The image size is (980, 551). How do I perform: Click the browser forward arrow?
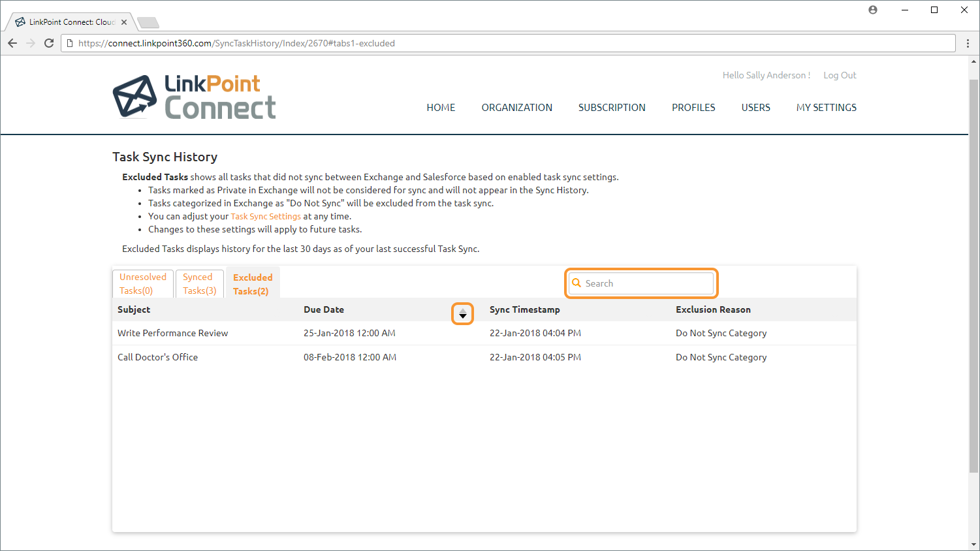[31, 43]
